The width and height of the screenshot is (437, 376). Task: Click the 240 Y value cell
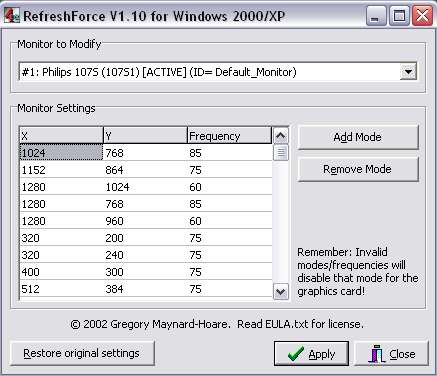click(x=145, y=255)
